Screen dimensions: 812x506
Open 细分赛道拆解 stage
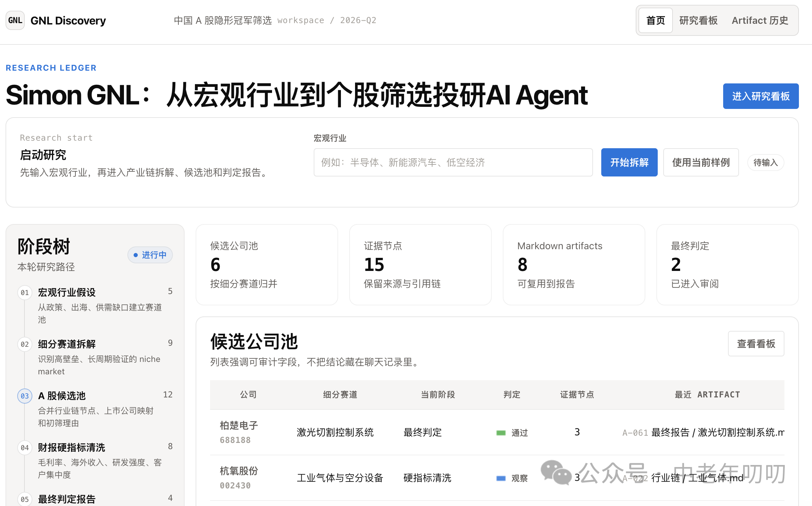click(66, 344)
